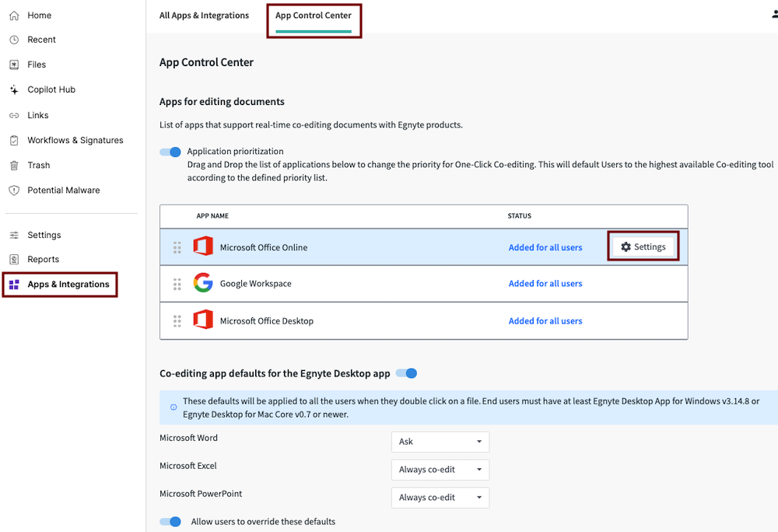The image size is (778, 532).
Task: Open the Microsoft PowerPoint default dropdown
Action: (x=440, y=497)
